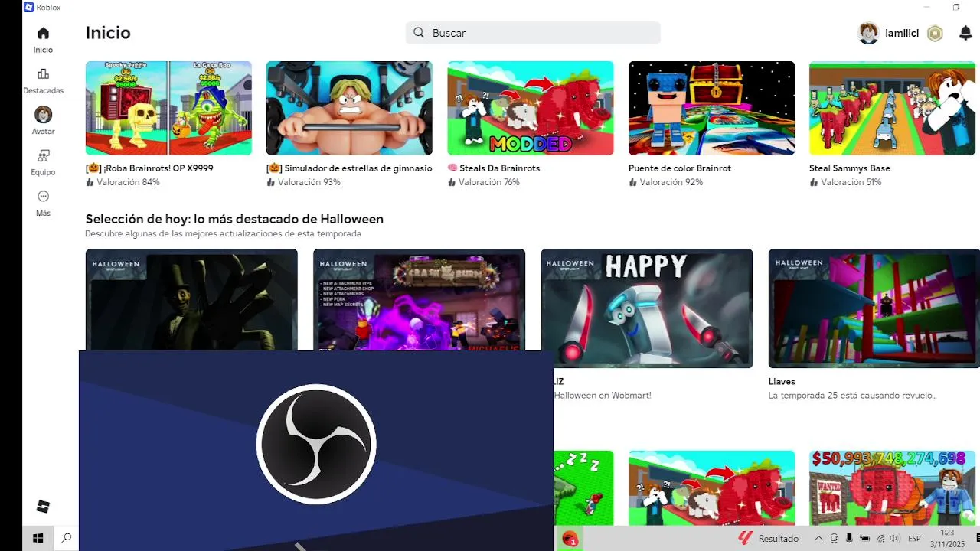Viewport: 980px width, 551px height.
Task: Click thumbs-up icon beside Valoración 93%
Action: click(270, 182)
